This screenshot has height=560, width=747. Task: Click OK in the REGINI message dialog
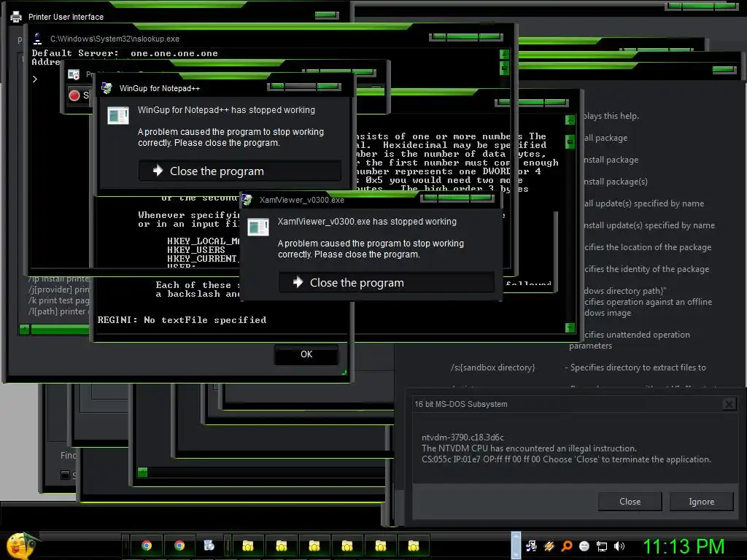tap(306, 354)
